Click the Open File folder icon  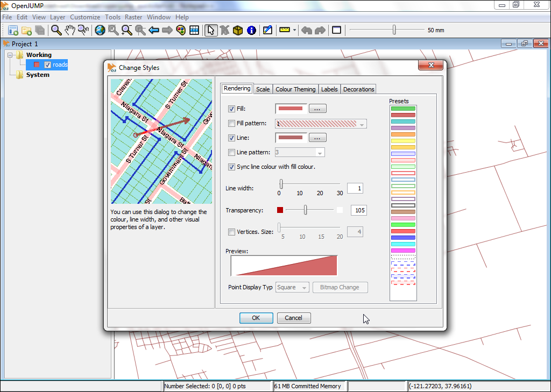click(x=27, y=30)
